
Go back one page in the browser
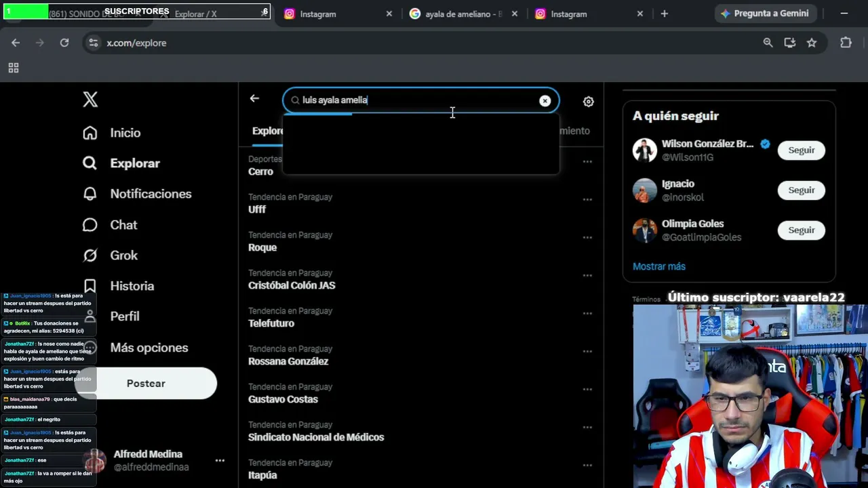pos(16,43)
